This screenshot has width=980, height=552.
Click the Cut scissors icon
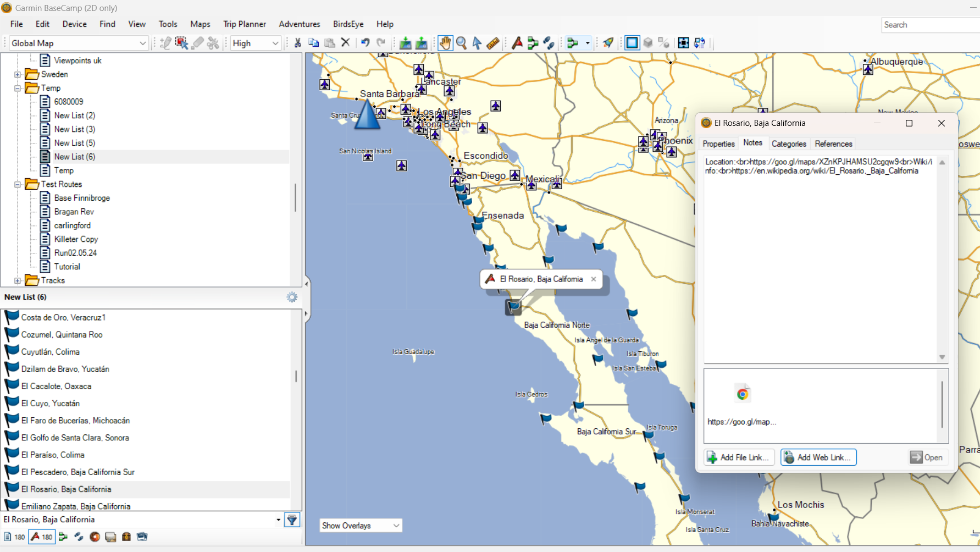[297, 43]
